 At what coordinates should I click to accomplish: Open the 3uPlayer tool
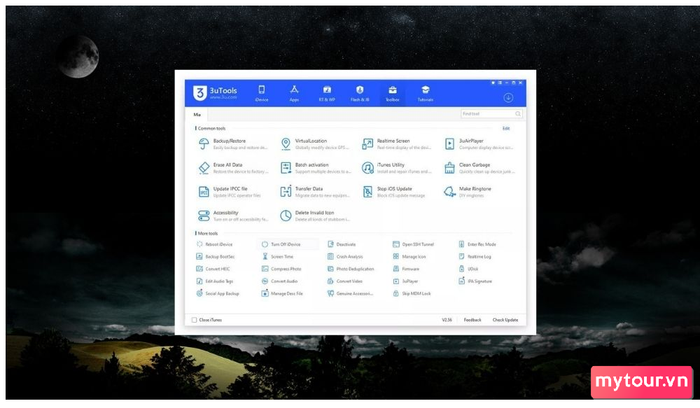(x=405, y=281)
